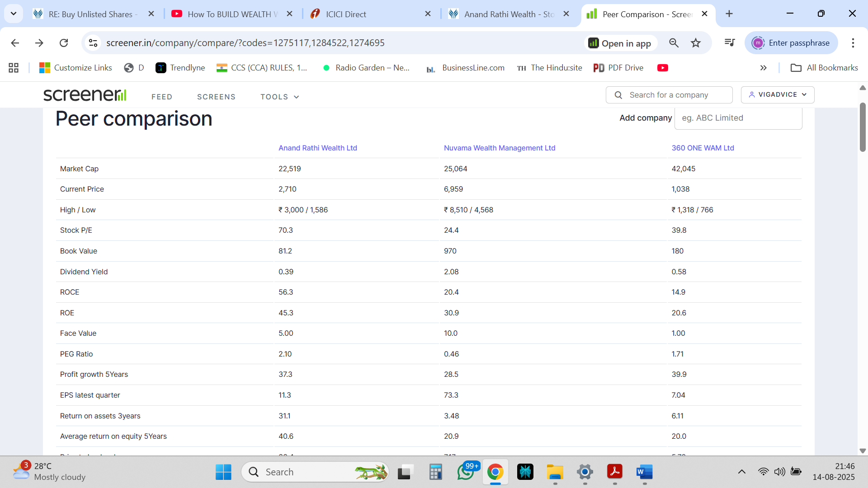
Task: Launch Calculator from the taskbar
Action: pyautogui.click(x=435, y=472)
